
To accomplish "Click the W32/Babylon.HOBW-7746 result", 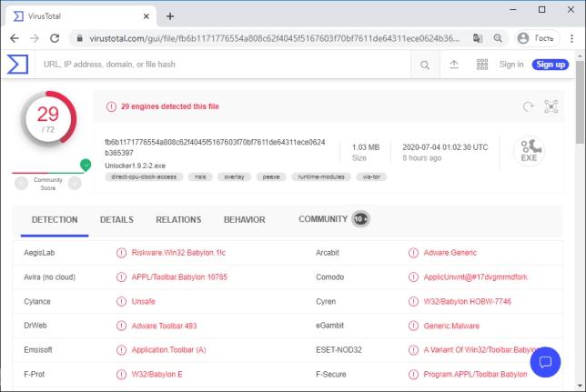I will pos(467,301).
